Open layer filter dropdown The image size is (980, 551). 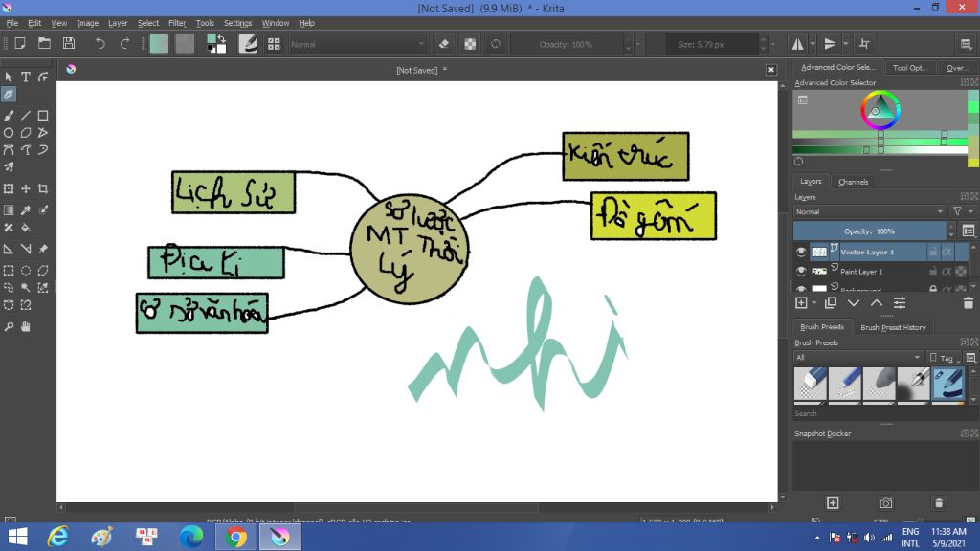(x=961, y=211)
